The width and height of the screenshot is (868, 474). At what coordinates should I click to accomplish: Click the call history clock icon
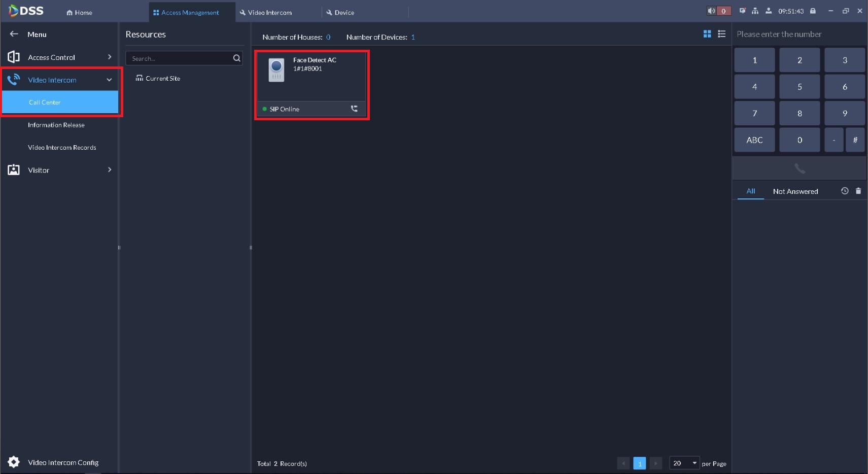pyautogui.click(x=845, y=191)
